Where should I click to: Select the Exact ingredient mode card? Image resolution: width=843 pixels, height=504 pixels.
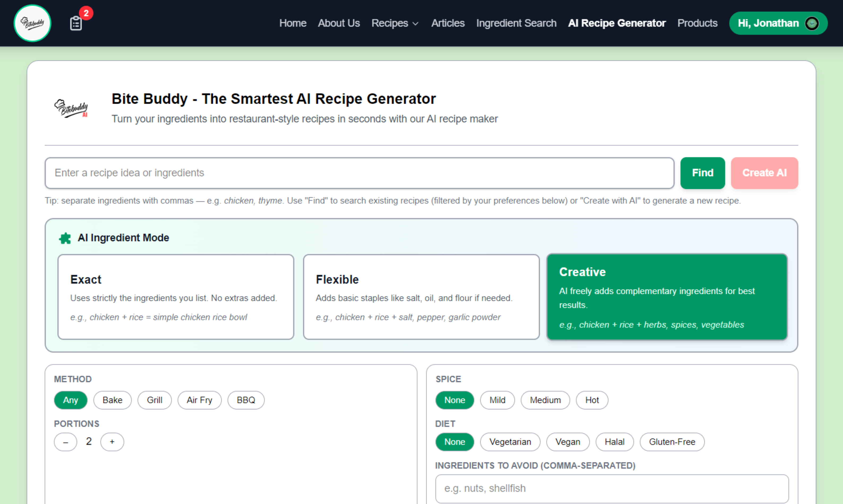coord(176,297)
